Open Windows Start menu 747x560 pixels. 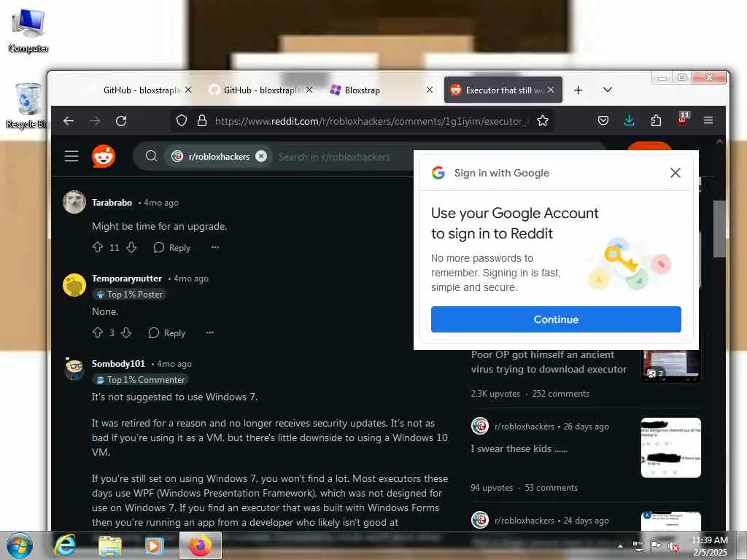point(19,545)
